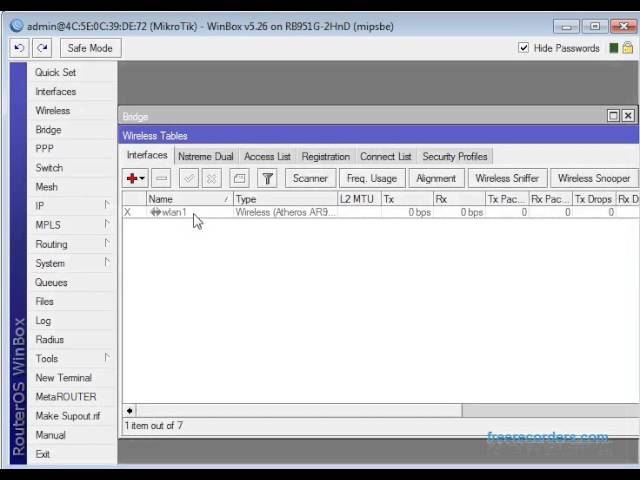Image resolution: width=640 pixels, height=480 pixels.
Task: Click the disable cross icon
Action: pyautogui.click(x=211, y=178)
